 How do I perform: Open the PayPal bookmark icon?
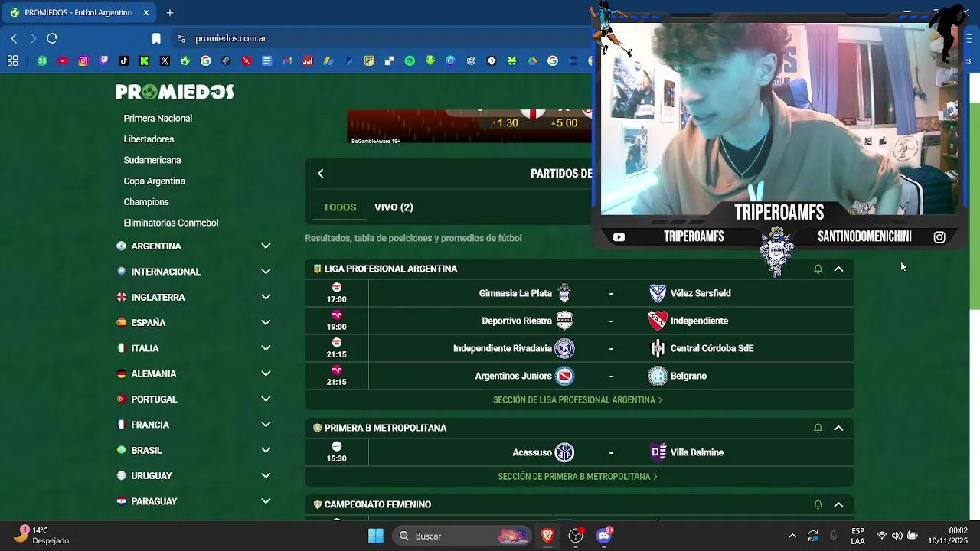(349, 60)
